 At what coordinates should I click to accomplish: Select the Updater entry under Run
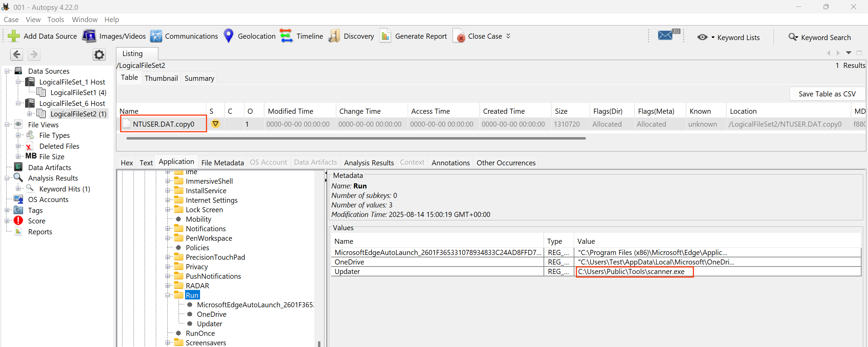coord(210,324)
